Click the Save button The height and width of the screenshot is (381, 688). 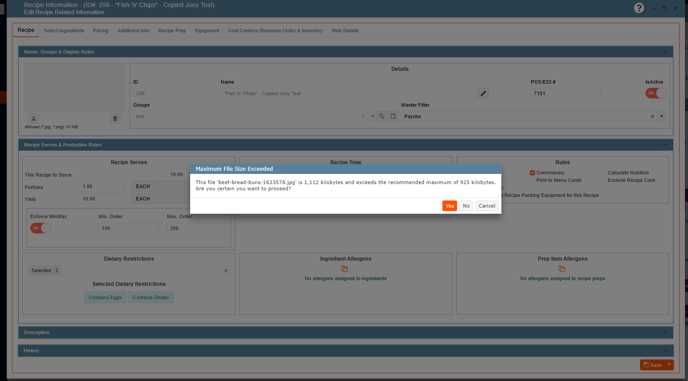(x=652, y=365)
